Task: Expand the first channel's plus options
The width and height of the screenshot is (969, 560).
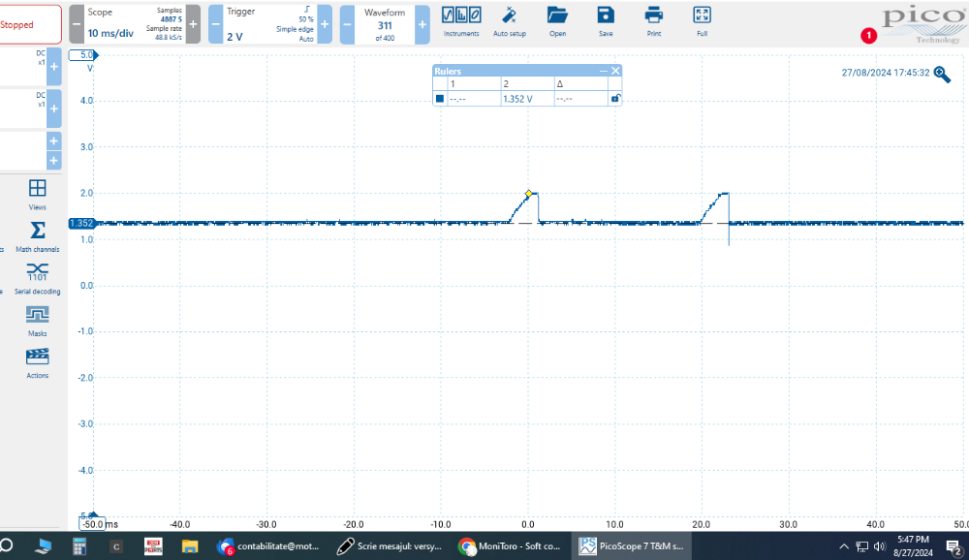Action: click(x=53, y=68)
